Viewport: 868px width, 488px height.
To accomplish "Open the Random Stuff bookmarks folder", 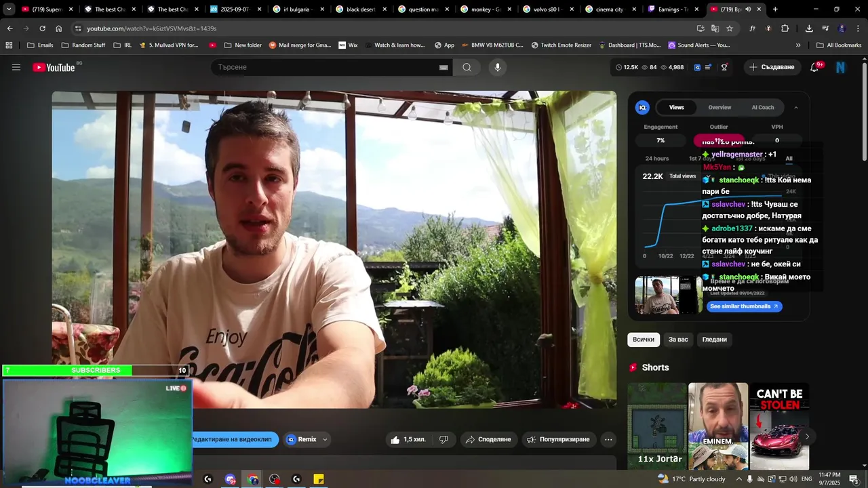I will (83, 45).
